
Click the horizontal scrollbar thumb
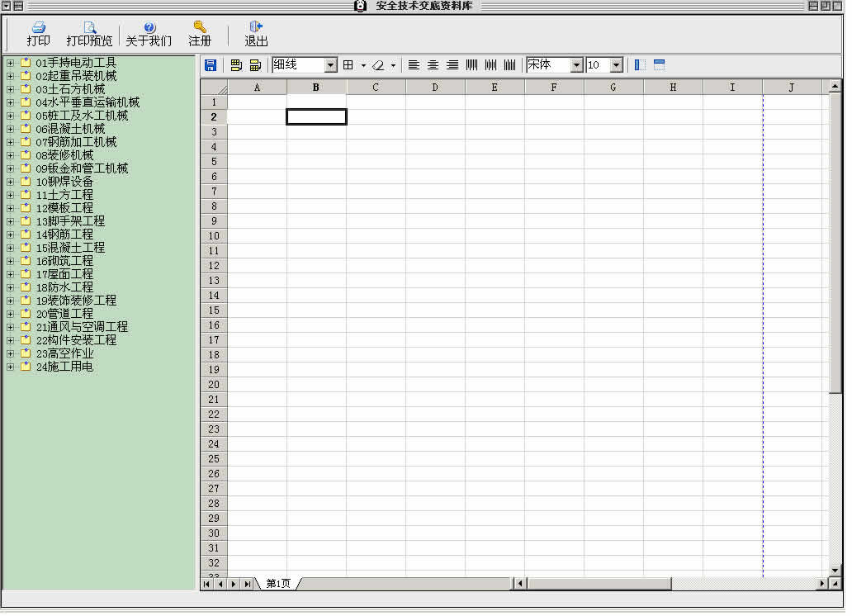(x=599, y=584)
